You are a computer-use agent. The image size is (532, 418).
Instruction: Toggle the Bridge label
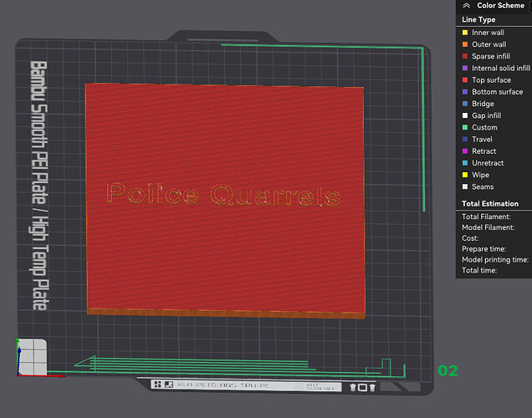[x=483, y=104]
